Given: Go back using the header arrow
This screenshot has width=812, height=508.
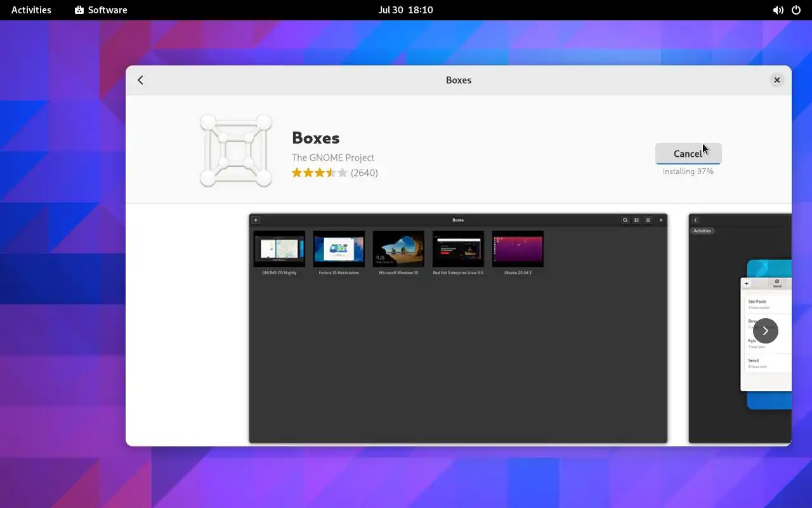Looking at the screenshot, I should point(140,80).
